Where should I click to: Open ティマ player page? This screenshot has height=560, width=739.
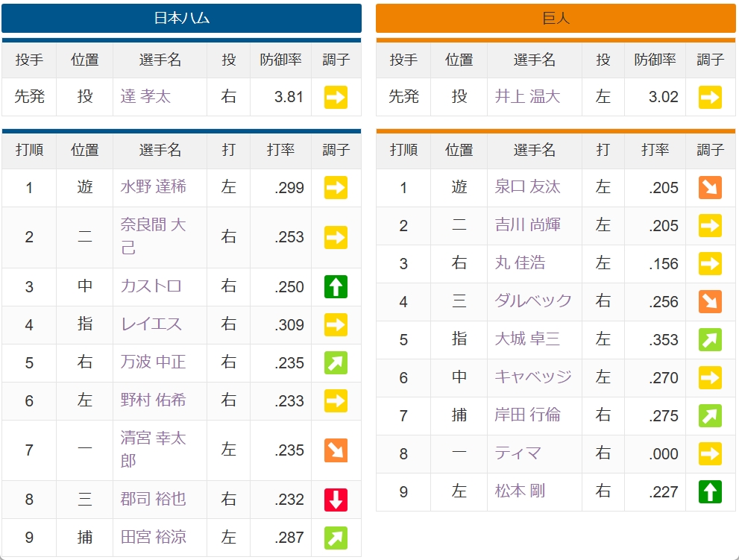[518, 453]
